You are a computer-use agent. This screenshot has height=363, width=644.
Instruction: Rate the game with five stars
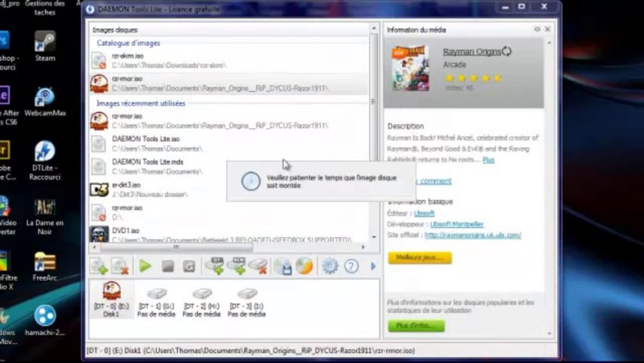coord(497,78)
